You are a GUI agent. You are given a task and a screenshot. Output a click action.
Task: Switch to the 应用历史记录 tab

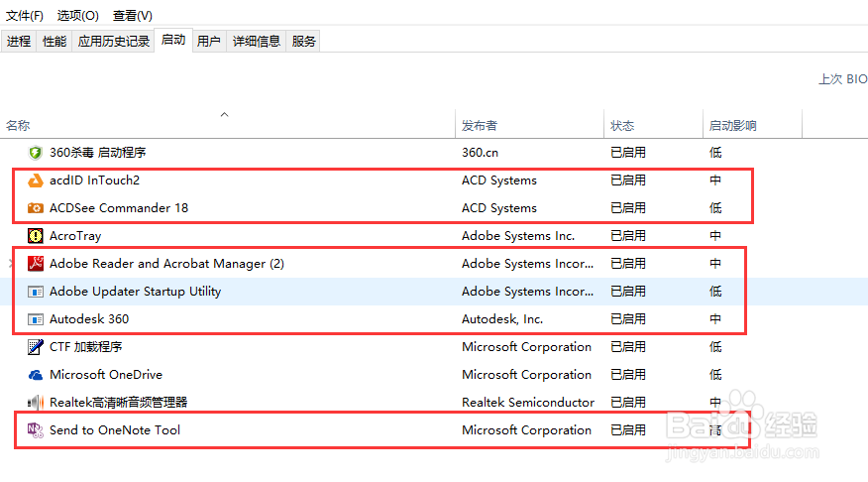114,41
